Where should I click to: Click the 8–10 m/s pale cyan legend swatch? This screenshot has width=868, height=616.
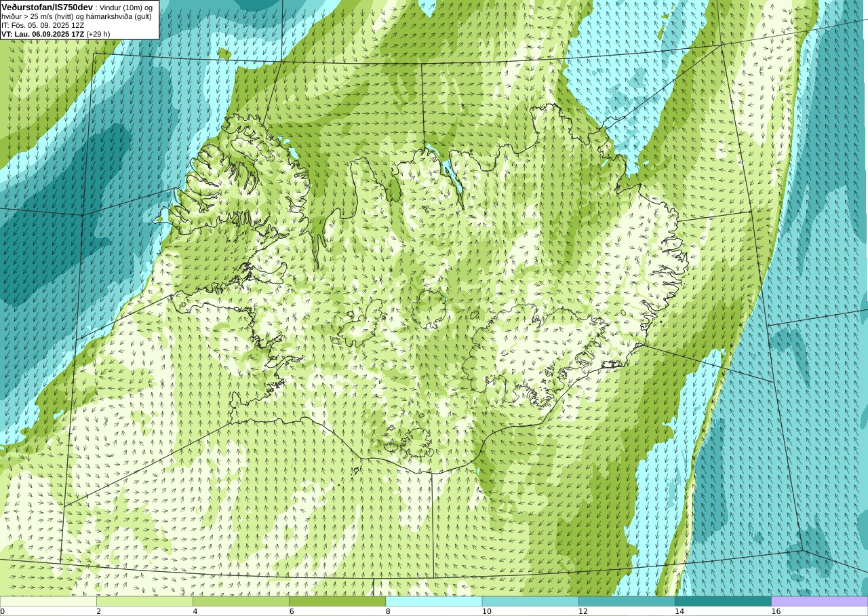(x=434, y=601)
